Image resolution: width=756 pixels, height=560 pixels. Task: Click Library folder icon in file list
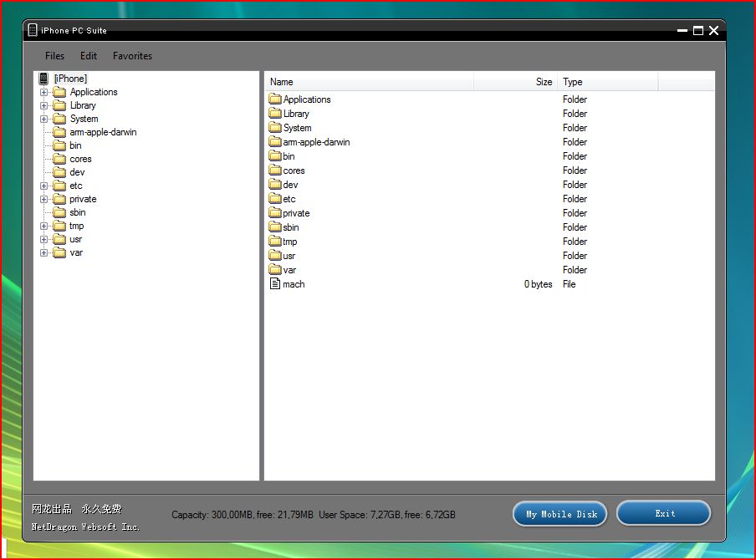[x=275, y=113]
